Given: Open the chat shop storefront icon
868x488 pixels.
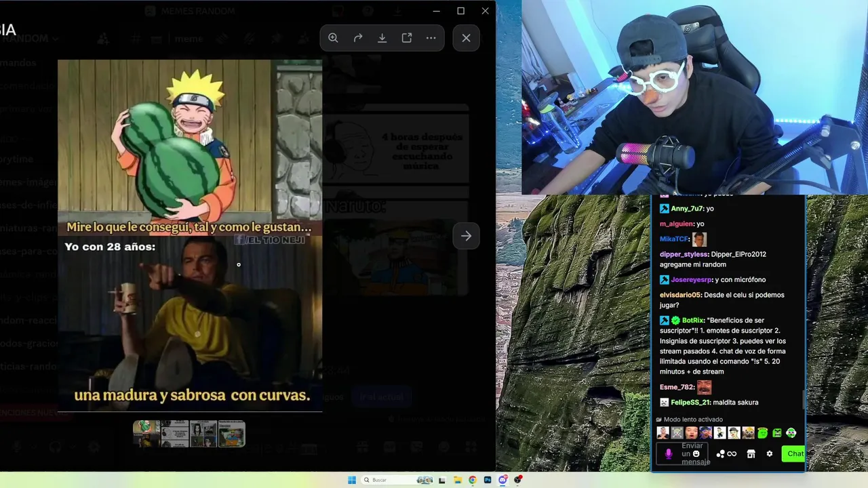Looking at the screenshot, I should click(x=751, y=454).
